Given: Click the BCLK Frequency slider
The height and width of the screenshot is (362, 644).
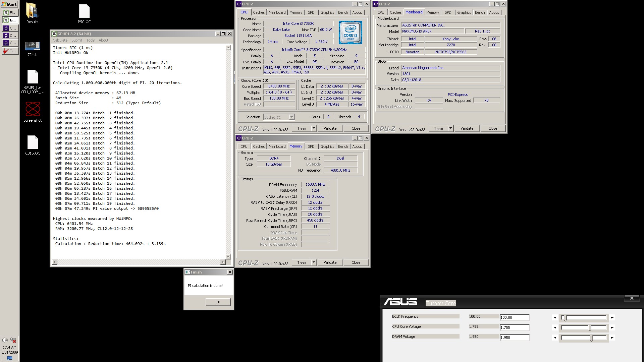Looking at the screenshot, I should (x=584, y=317).
